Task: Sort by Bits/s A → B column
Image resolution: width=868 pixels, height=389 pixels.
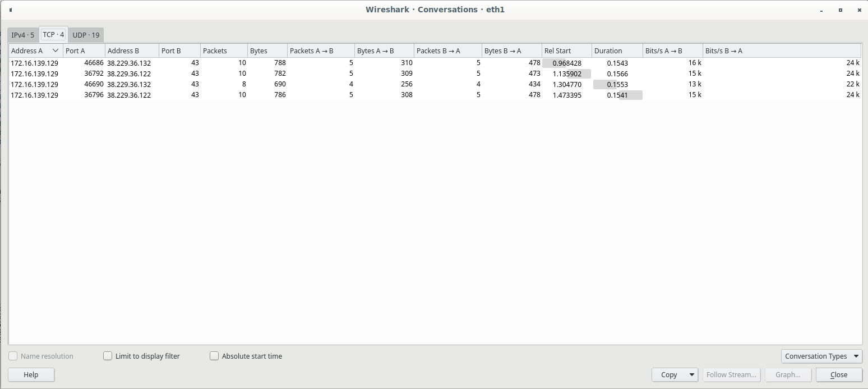Action: [x=673, y=51]
